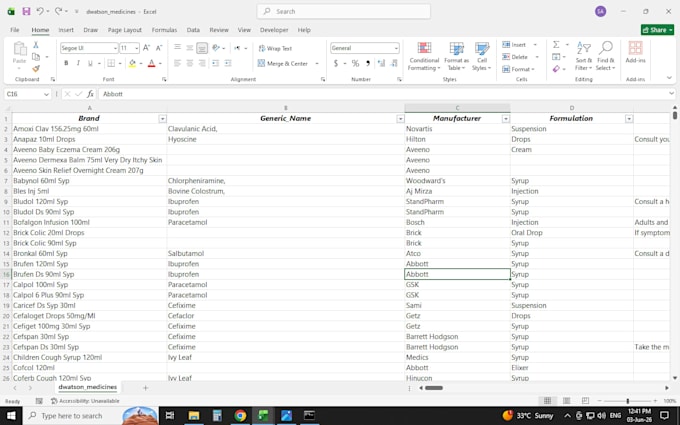The width and height of the screenshot is (680, 425).
Task: Cut the selection with the scissors icon
Action: (36, 45)
